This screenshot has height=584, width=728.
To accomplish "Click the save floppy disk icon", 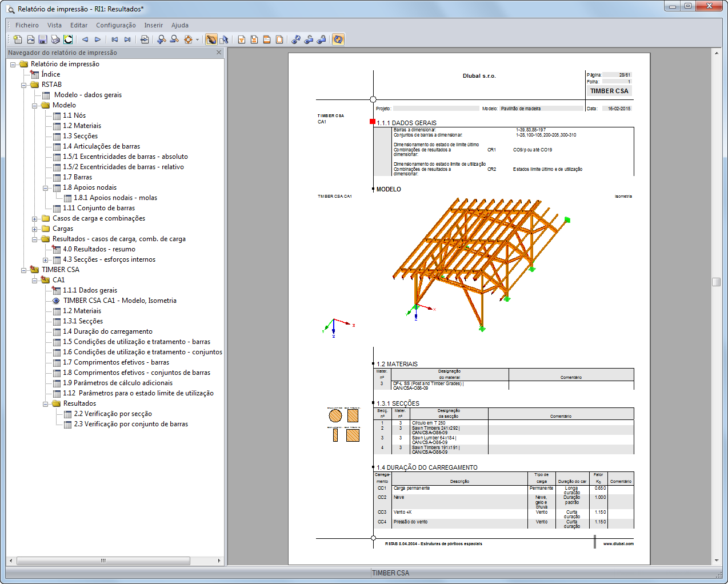I will [43, 39].
